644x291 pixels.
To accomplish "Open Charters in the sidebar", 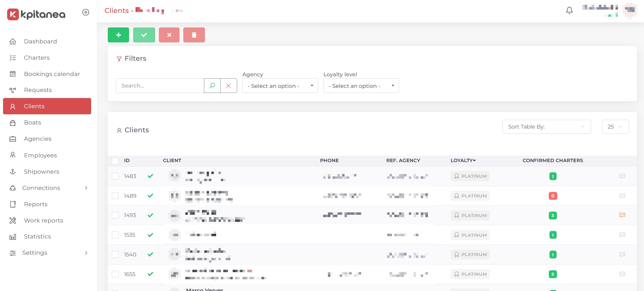I will click(x=47, y=58).
